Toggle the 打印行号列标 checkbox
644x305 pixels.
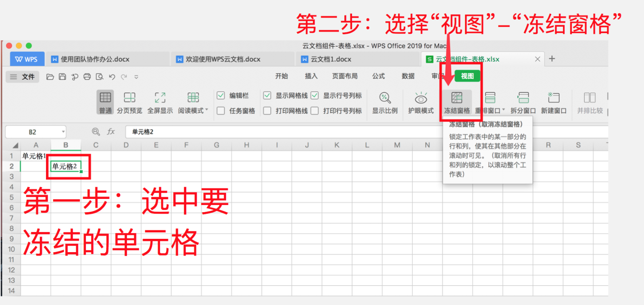point(315,111)
